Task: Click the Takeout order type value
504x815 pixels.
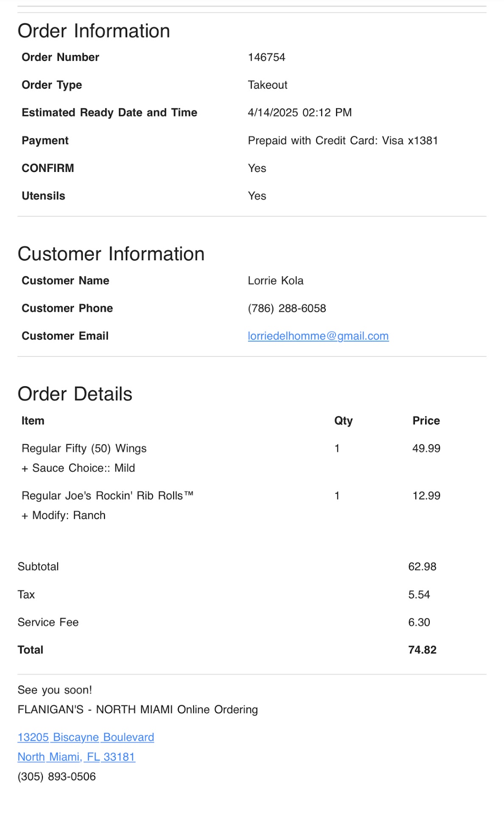Action: pos(267,85)
